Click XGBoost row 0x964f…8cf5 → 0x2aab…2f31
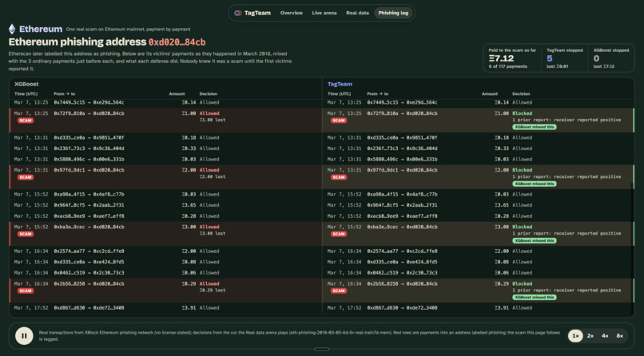 (x=165, y=205)
